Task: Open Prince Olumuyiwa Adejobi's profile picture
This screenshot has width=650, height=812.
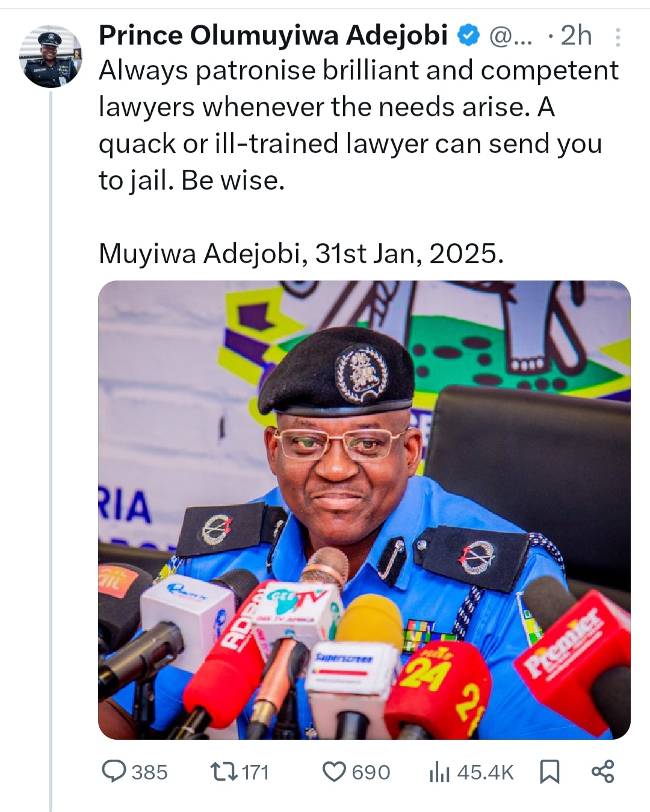Action: 51,56
